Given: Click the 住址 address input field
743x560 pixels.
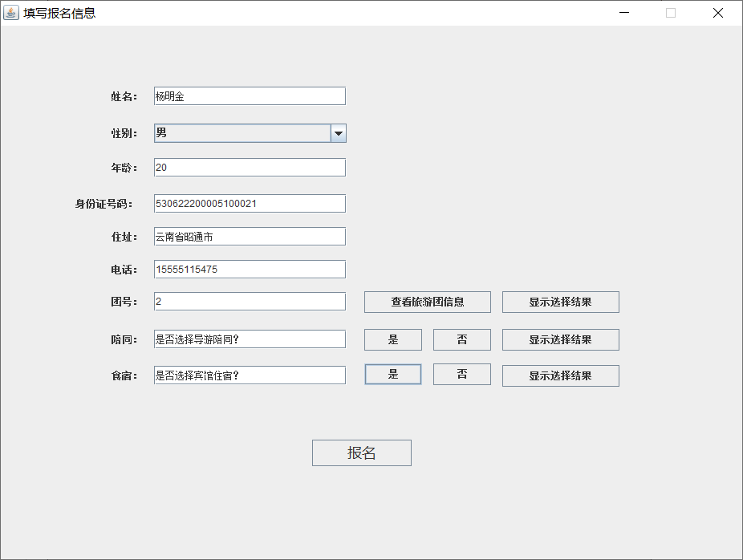Looking at the screenshot, I should (250, 237).
